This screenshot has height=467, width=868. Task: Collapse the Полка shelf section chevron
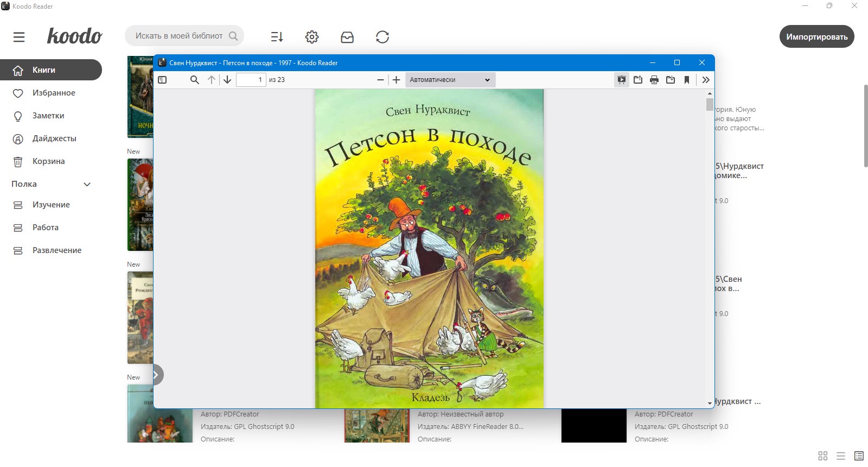click(87, 184)
